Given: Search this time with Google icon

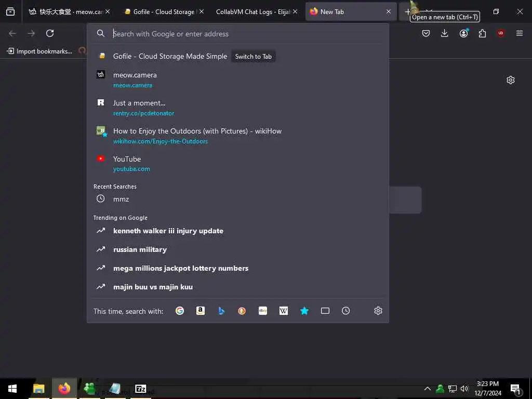Looking at the screenshot, I should (180, 311).
